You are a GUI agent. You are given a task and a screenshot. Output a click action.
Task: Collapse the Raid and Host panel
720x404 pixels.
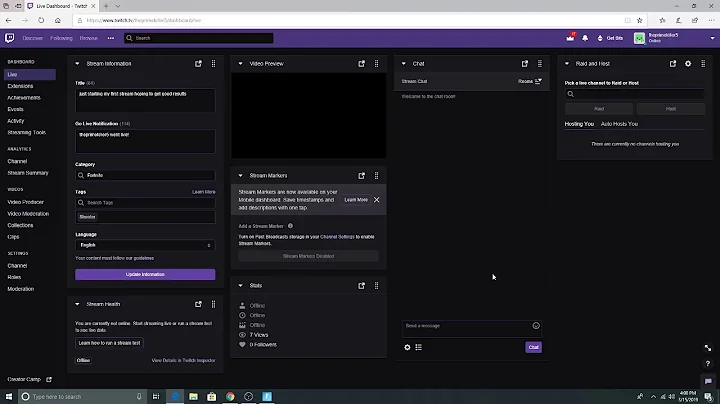(x=567, y=63)
